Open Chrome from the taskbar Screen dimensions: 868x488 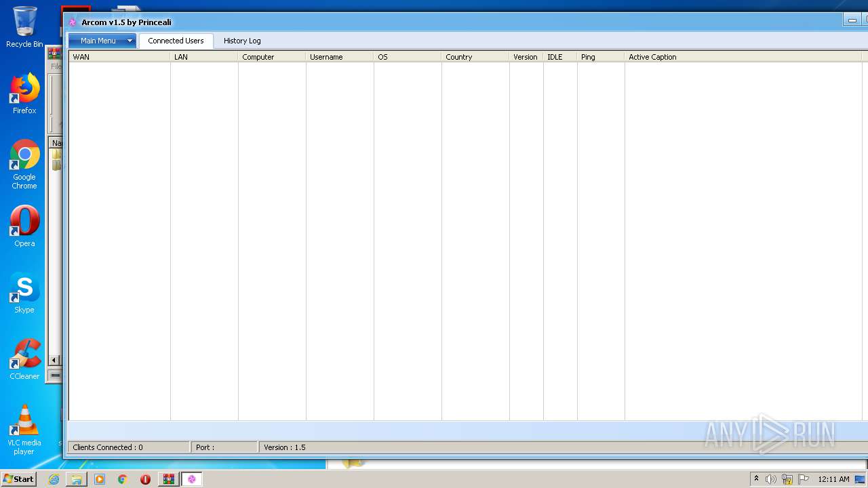click(x=123, y=479)
